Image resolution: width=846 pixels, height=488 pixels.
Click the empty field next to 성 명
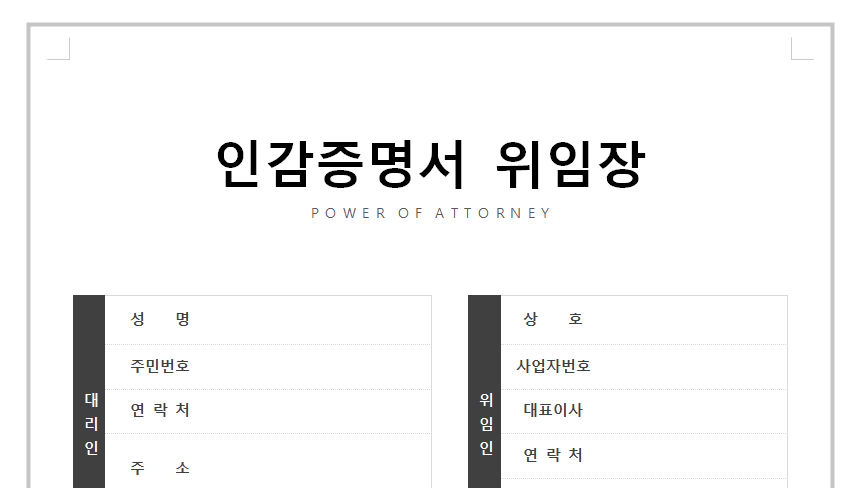tap(316, 320)
